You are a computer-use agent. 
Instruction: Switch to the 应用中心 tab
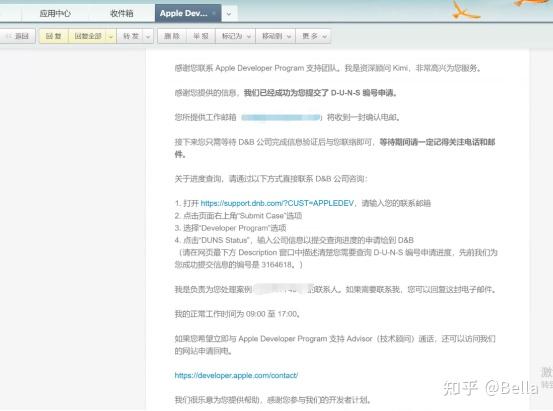point(55,13)
